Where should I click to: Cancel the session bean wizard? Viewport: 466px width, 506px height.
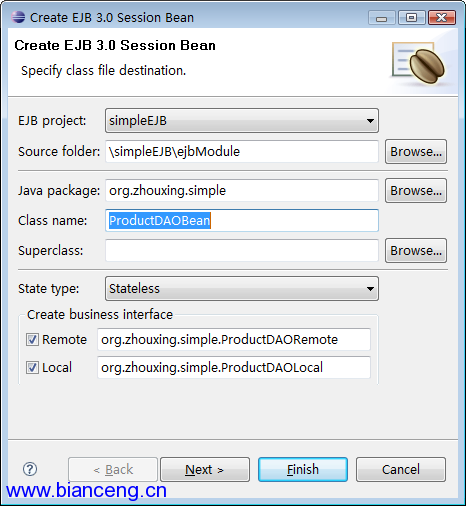coord(401,469)
